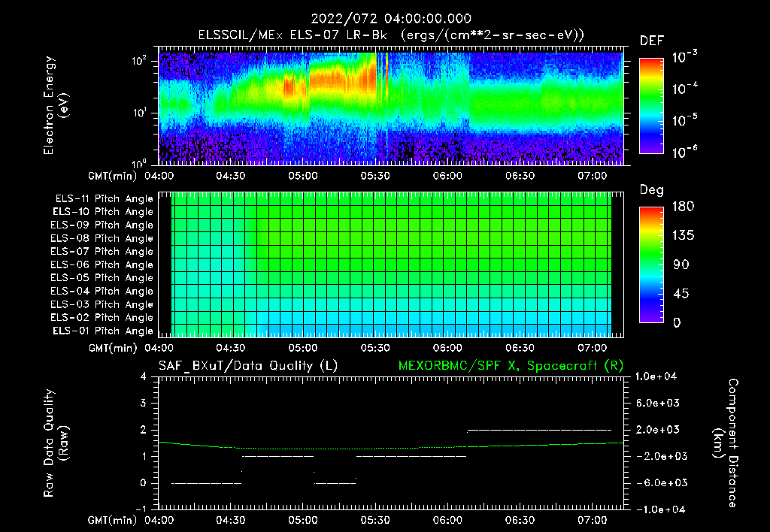
Task: Select the "ELS-05 Pitch Angle" row label
Action: coord(102,278)
